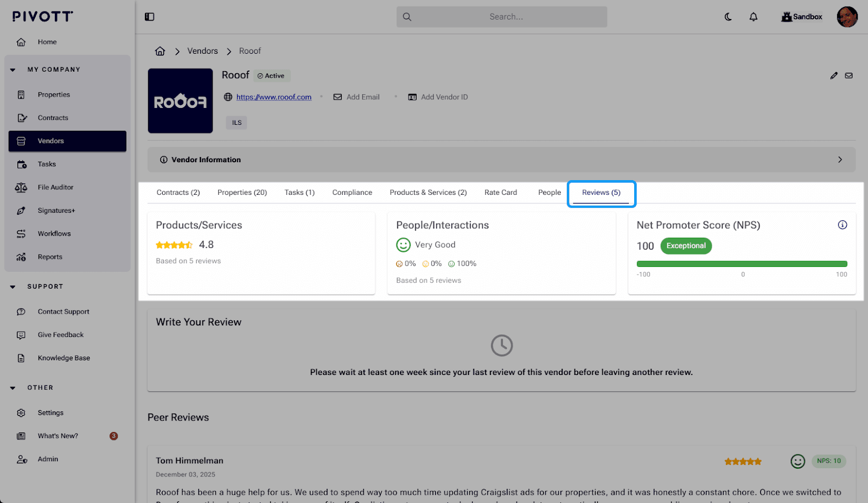Click the PIVOTT logo

[x=43, y=16]
